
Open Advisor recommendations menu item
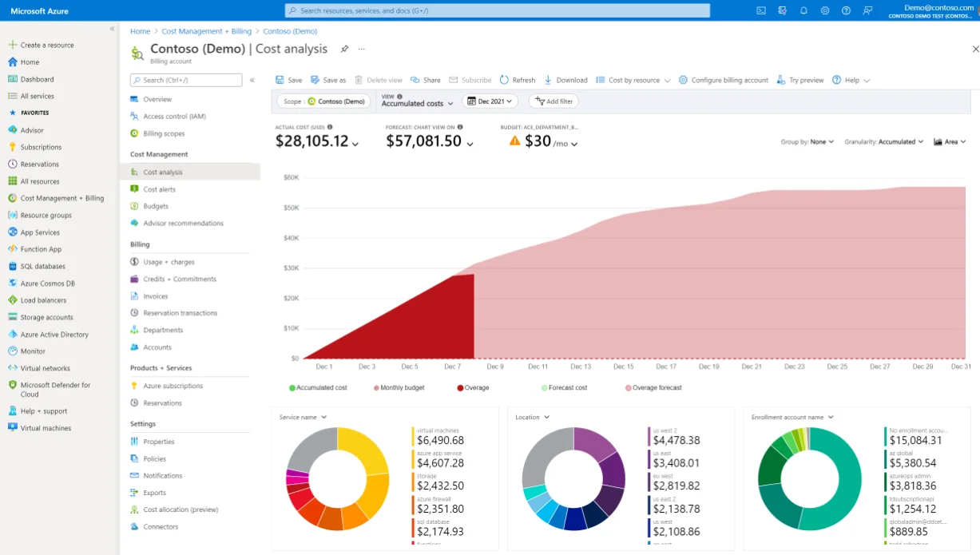(x=183, y=223)
